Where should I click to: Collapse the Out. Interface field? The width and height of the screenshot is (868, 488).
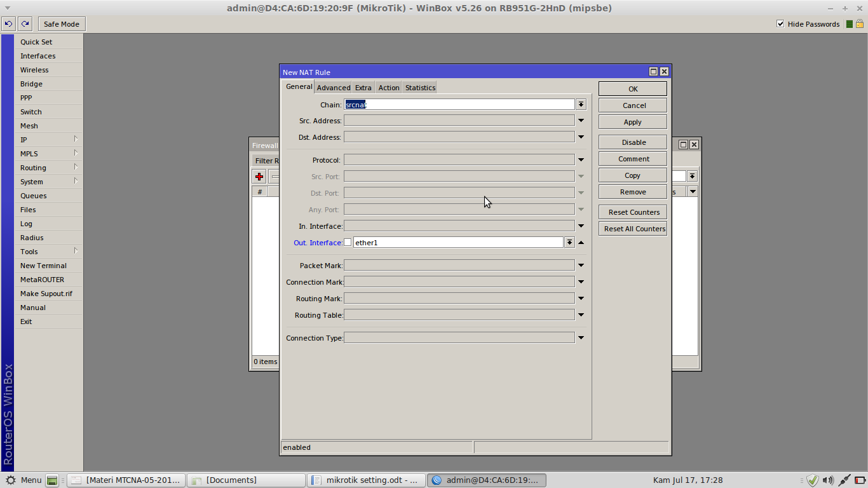click(581, 242)
